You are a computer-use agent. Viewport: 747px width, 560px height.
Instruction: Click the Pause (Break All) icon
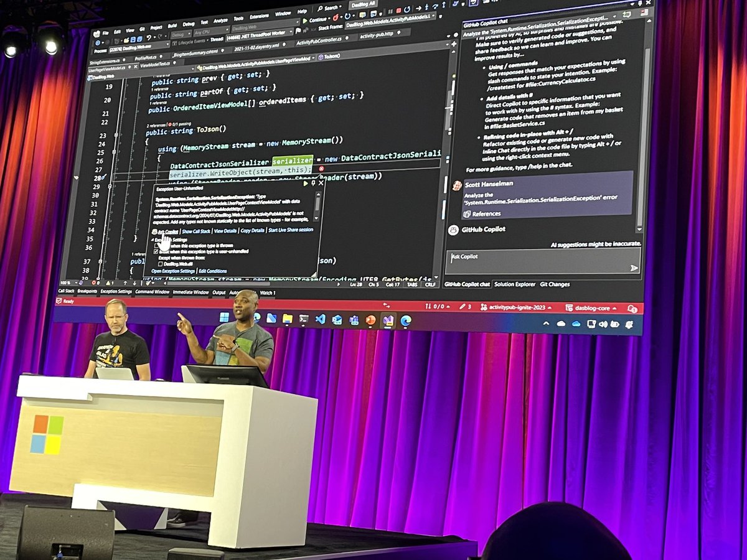pos(390,11)
